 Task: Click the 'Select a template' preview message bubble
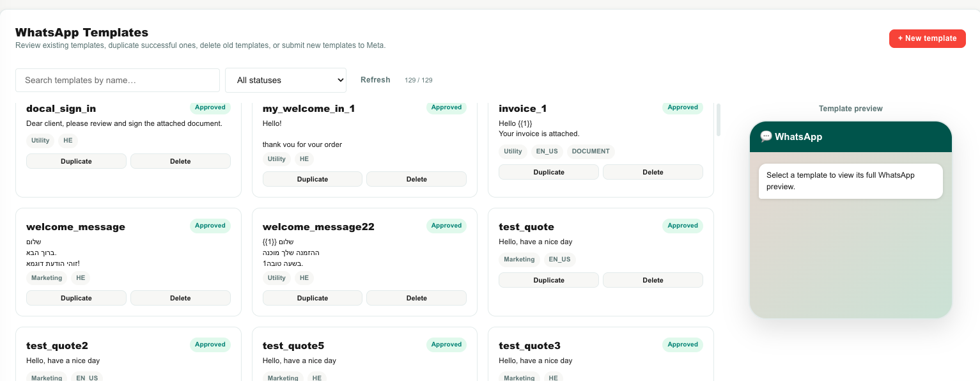851,181
